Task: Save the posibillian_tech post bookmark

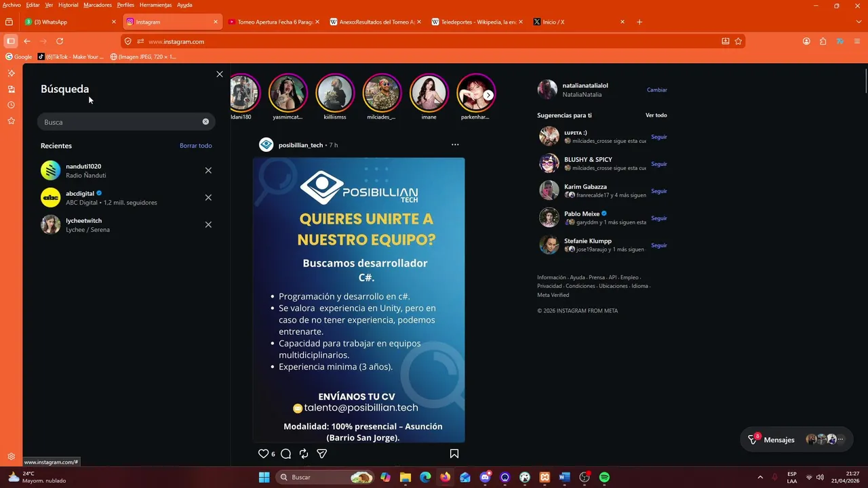Action: (x=454, y=453)
